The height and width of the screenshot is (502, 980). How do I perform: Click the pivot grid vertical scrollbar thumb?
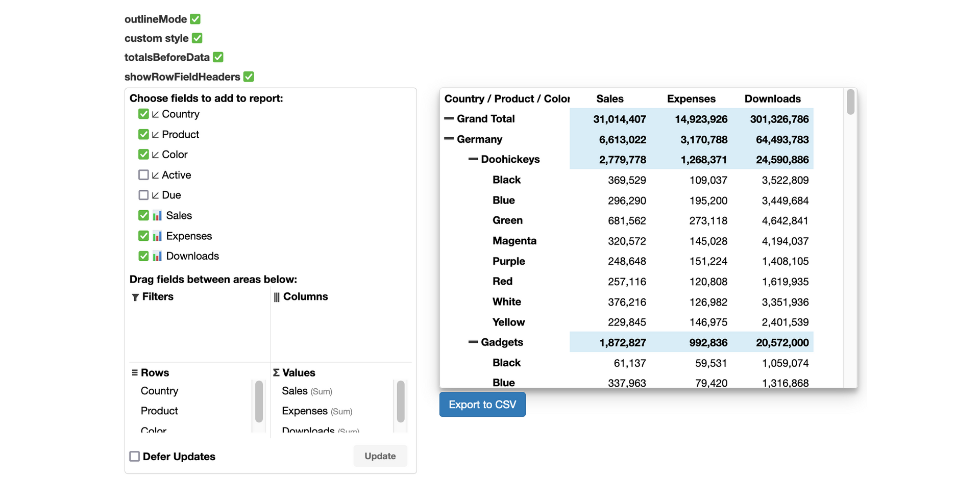click(x=850, y=102)
